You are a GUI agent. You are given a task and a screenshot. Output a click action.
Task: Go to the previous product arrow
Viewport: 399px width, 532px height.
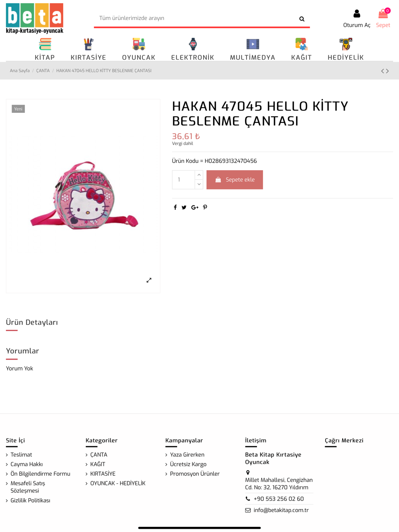(x=382, y=71)
